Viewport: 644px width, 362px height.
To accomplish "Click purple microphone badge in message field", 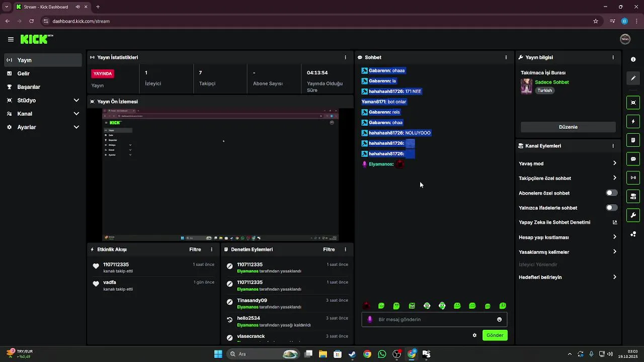I will pyautogui.click(x=370, y=319).
